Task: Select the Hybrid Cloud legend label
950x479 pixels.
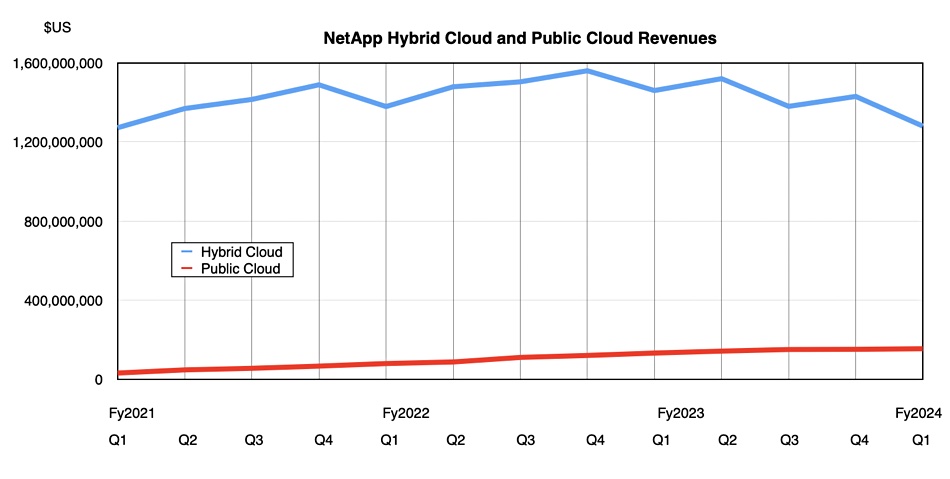Action: 242,252
